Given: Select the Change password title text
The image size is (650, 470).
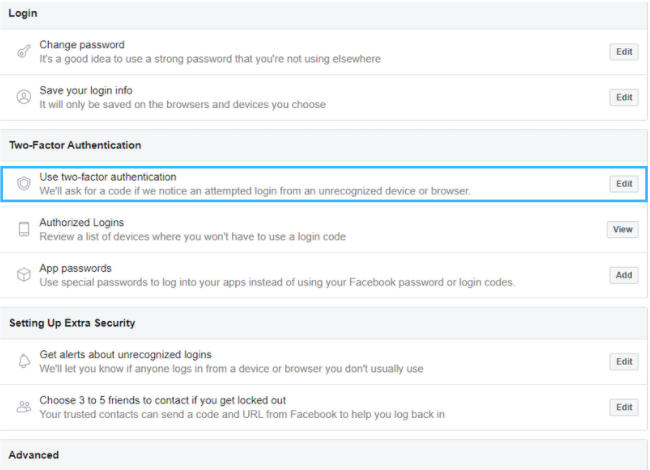Looking at the screenshot, I should (82, 45).
